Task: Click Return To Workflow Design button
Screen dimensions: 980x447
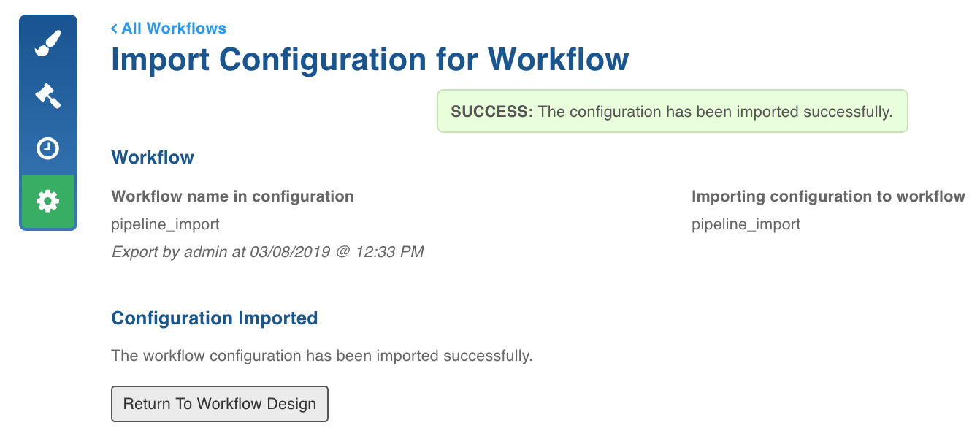Action: tap(220, 404)
